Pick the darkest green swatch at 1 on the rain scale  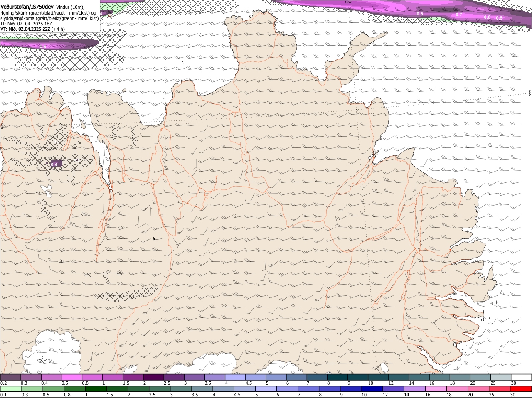tap(96, 389)
